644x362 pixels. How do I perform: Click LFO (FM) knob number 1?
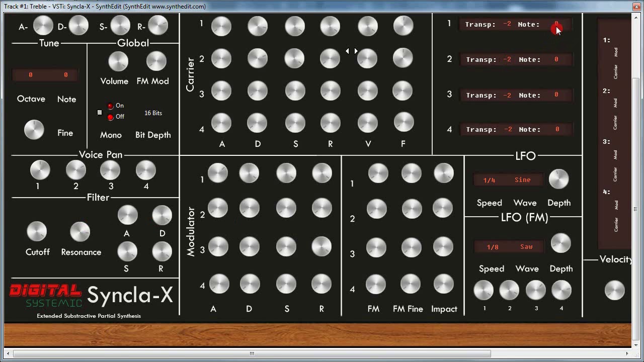click(484, 290)
